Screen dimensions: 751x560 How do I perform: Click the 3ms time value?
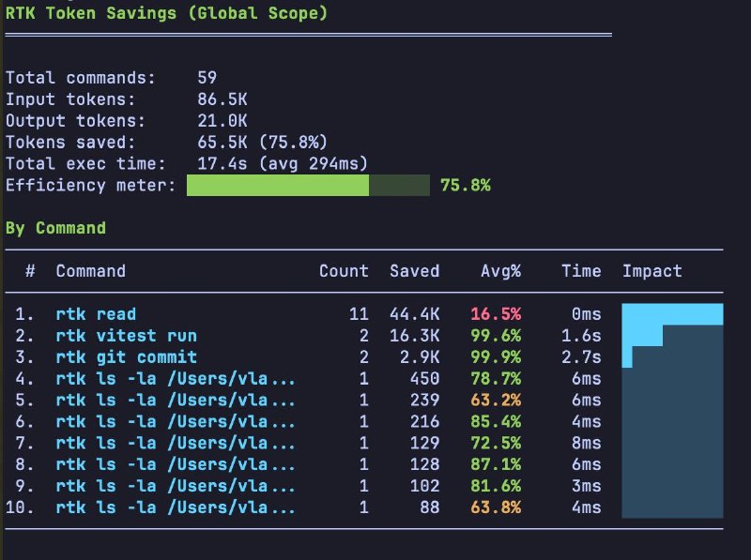coord(587,486)
